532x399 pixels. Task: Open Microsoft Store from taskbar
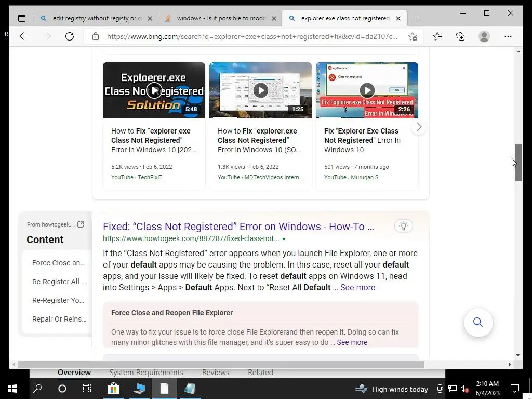[113, 389]
